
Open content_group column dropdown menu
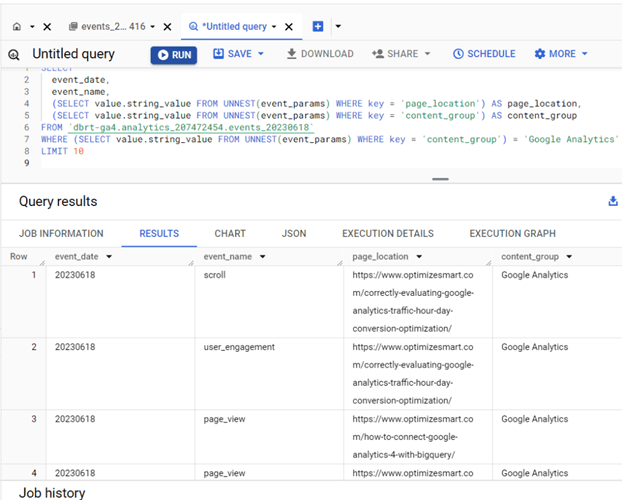(569, 257)
